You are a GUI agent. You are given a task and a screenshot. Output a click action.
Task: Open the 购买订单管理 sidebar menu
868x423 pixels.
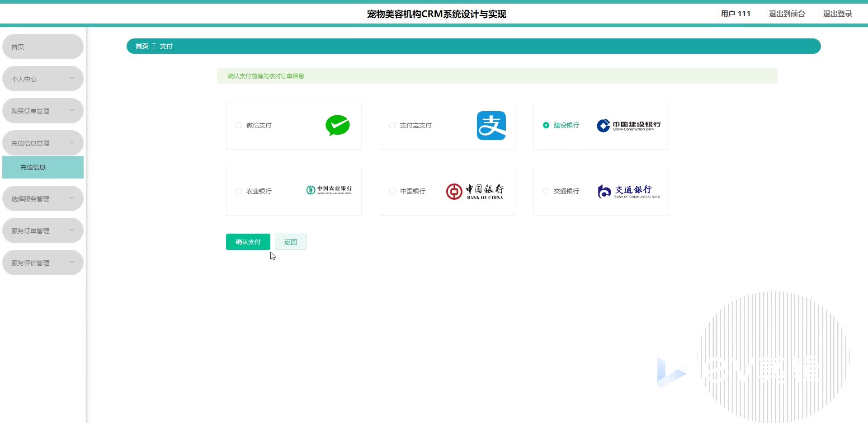pyautogui.click(x=43, y=111)
